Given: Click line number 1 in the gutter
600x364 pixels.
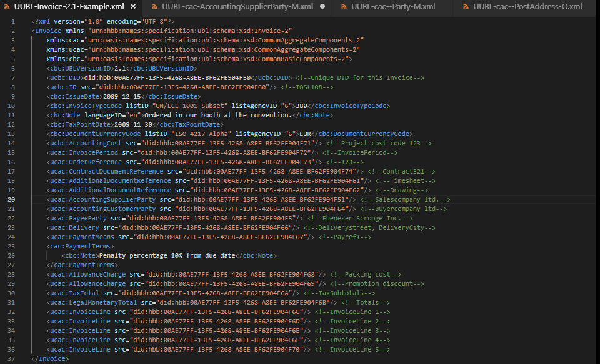Looking at the screenshot, I should tap(13, 22).
